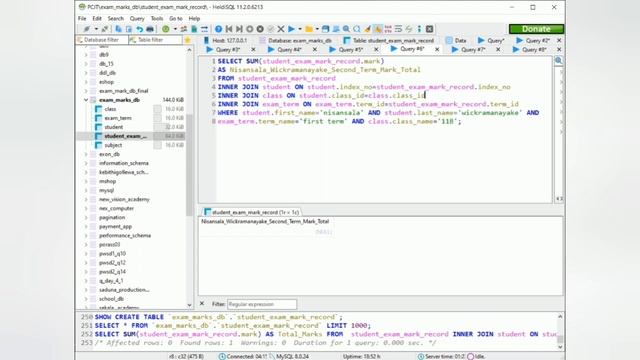Click the Find text magnifier icon in toolbar
Viewport: 640px width, 360px height.
pyautogui.click(x=346, y=29)
